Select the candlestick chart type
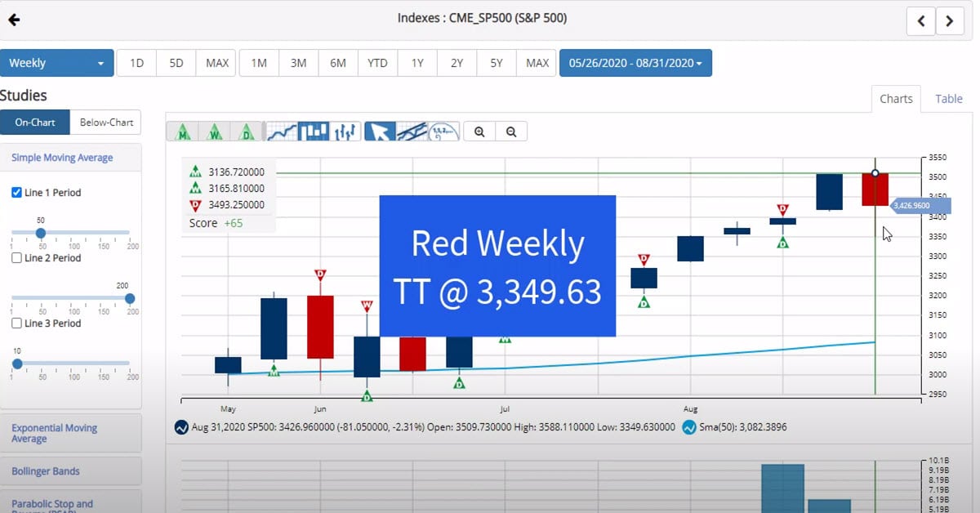Image resolution: width=980 pixels, height=513 pixels. coord(314,132)
